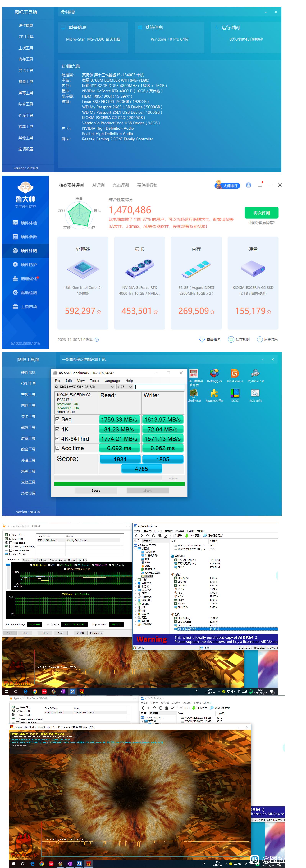The image size is (306, 868).
Task: Click the empty text field in AS SSD toolbar
Action: [x=160, y=387]
